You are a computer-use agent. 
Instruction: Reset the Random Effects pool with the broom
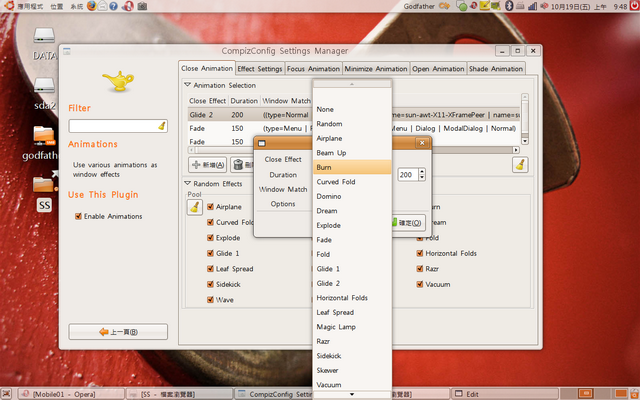(195, 207)
